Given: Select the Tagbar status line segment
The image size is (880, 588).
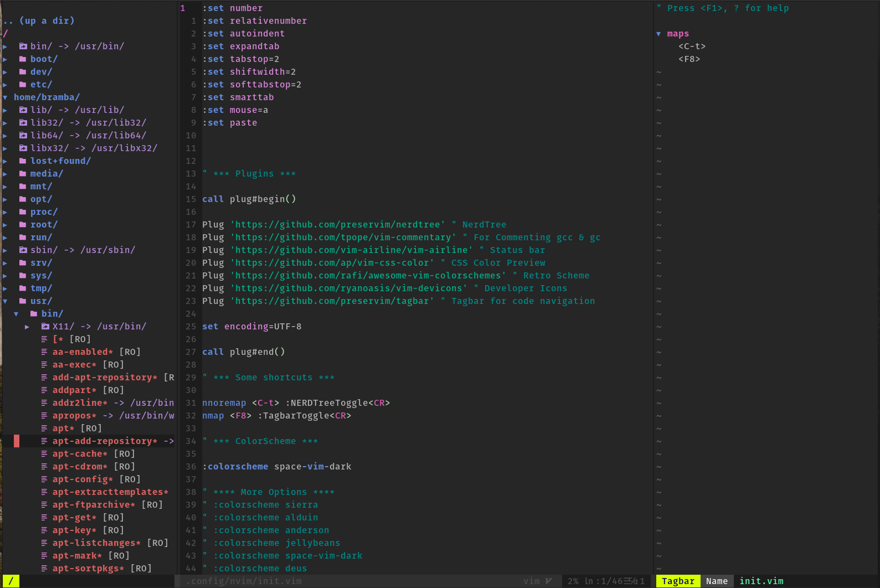Looking at the screenshot, I should pos(678,581).
